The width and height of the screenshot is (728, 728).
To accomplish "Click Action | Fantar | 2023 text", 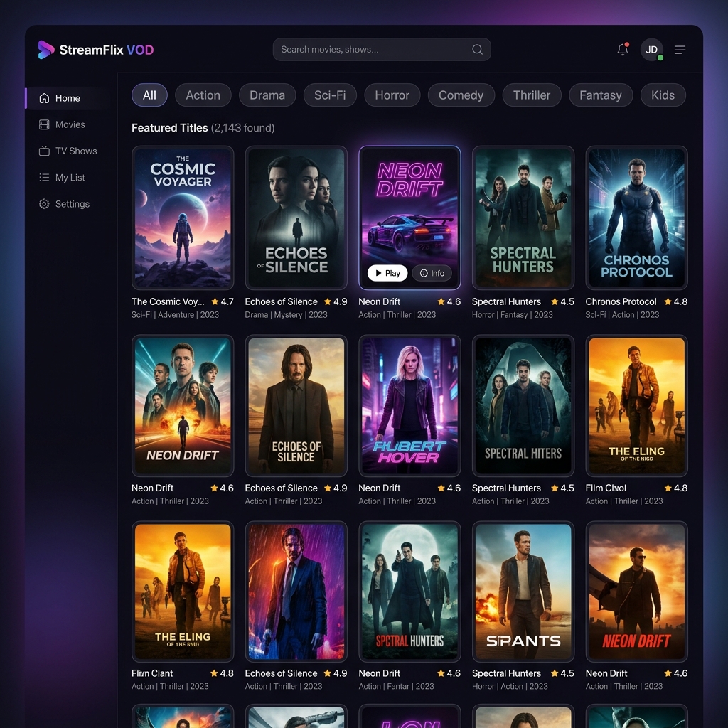I will point(396,686).
